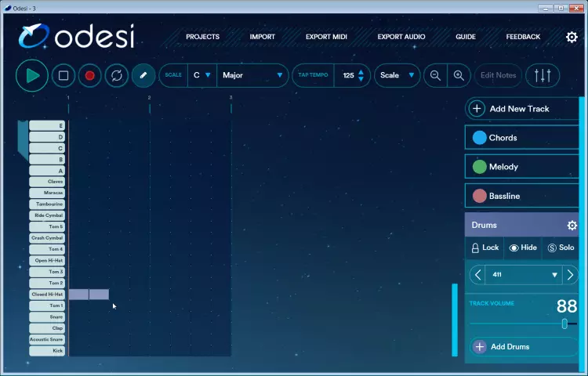Zoom out using the minus magnifier
Screen dimensions: 588x376
click(435, 75)
